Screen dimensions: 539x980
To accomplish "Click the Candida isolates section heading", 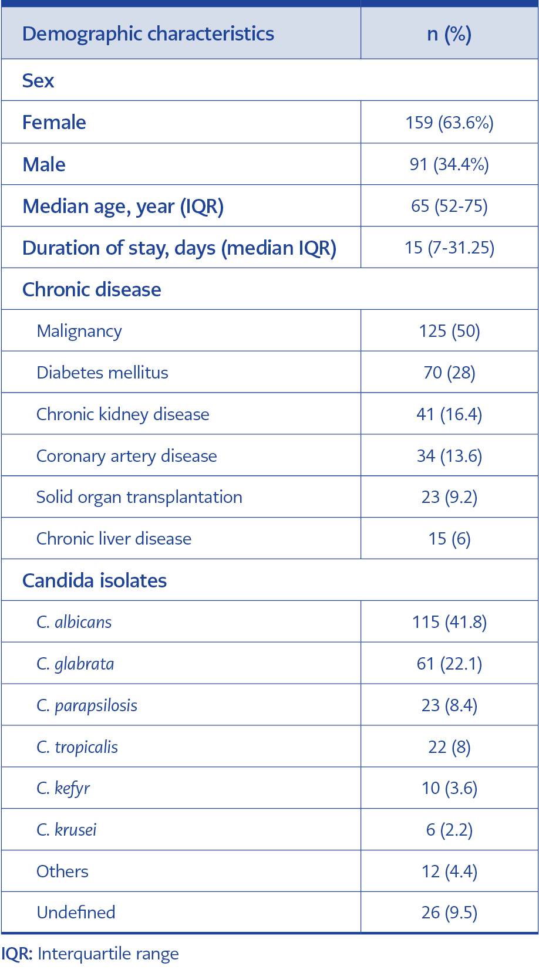I will [x=95, y=580].
